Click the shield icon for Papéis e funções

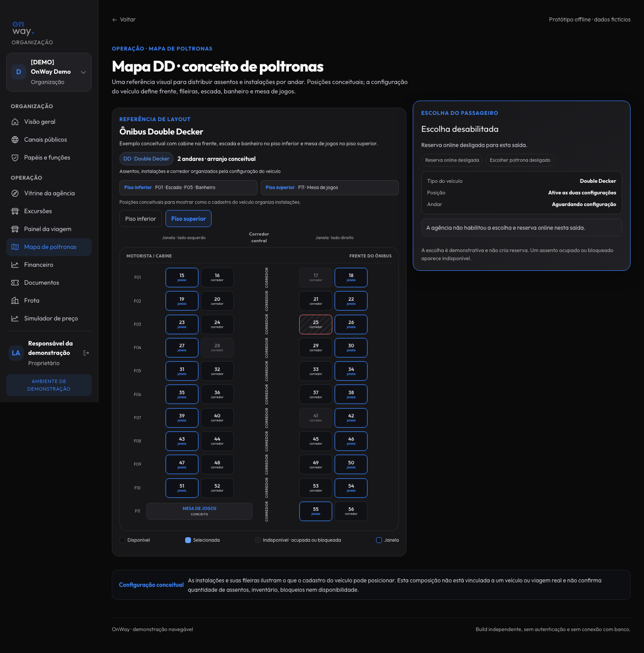point(15,157)
